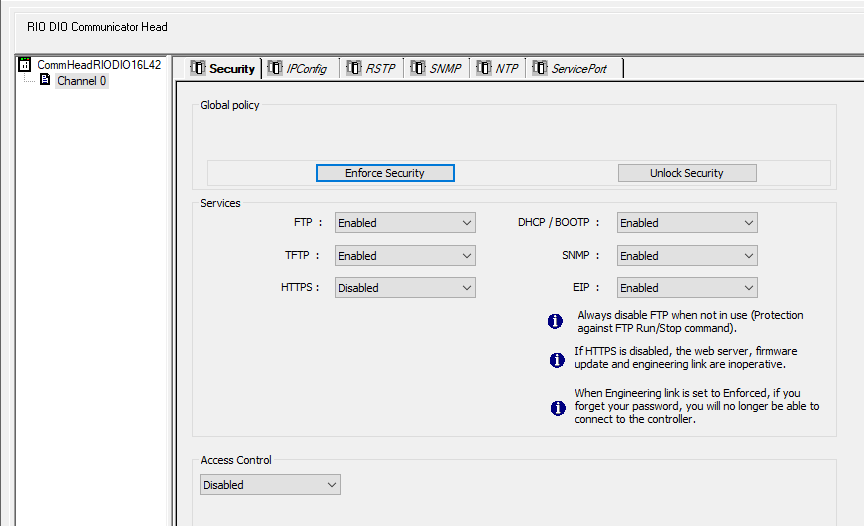Click the RSTP tab icon
Screen dimensions: 864x526
pyautogui.click(x=354, y=68)
